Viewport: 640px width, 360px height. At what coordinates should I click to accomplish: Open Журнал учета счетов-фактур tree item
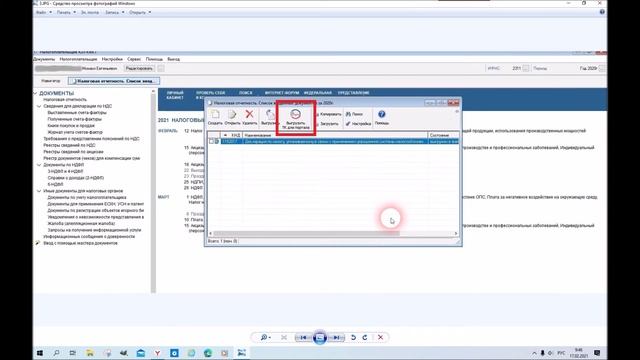click(75, 132)
